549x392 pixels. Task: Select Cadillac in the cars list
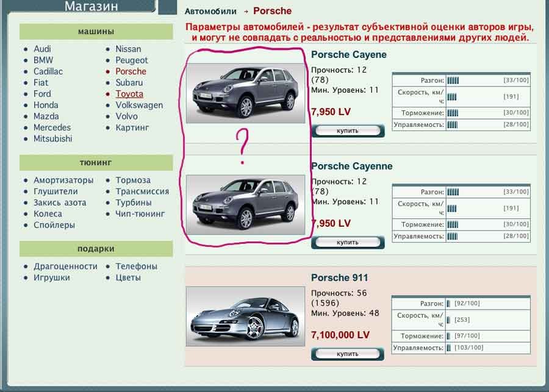(48, 71)
